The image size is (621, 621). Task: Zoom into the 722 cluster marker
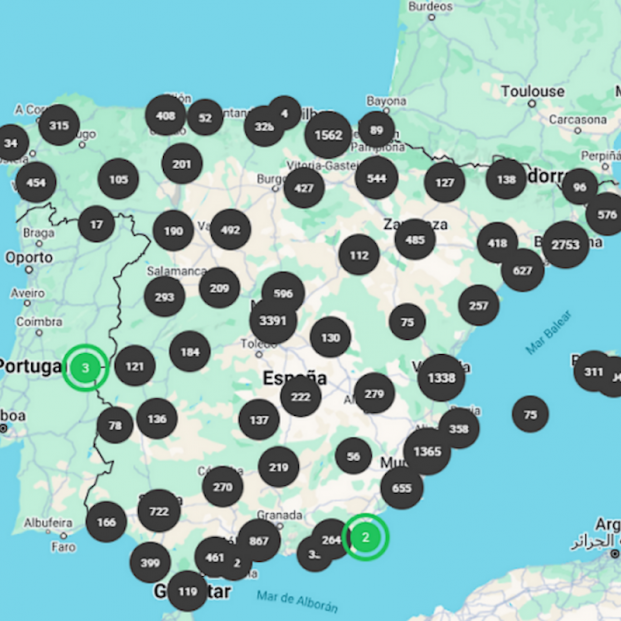point(159,511)
